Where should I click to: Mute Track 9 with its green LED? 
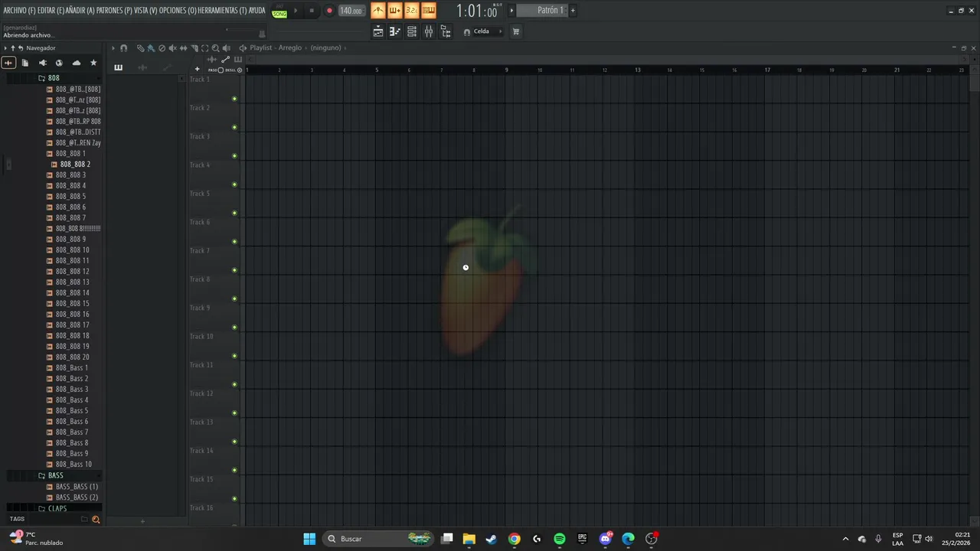pyautogui.click(x=234, y=328)
